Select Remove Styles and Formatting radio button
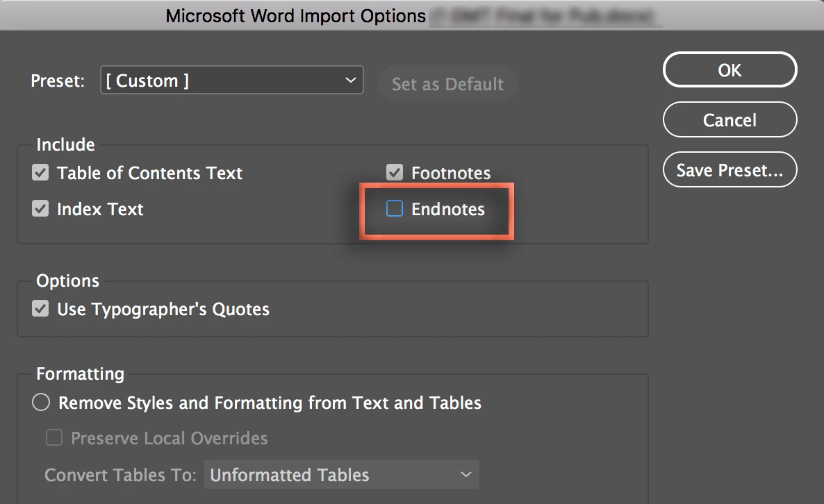 tap(41, 403)
